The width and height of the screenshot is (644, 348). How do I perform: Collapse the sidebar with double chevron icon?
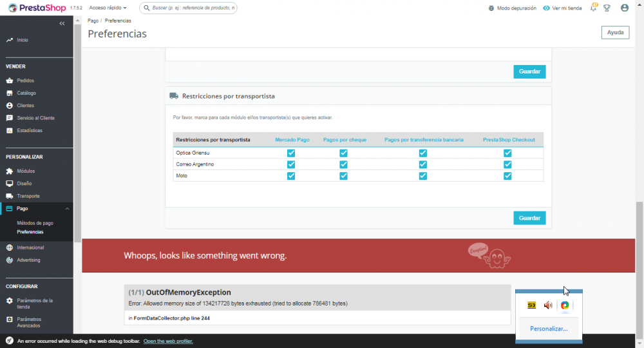tap(62, 23)
